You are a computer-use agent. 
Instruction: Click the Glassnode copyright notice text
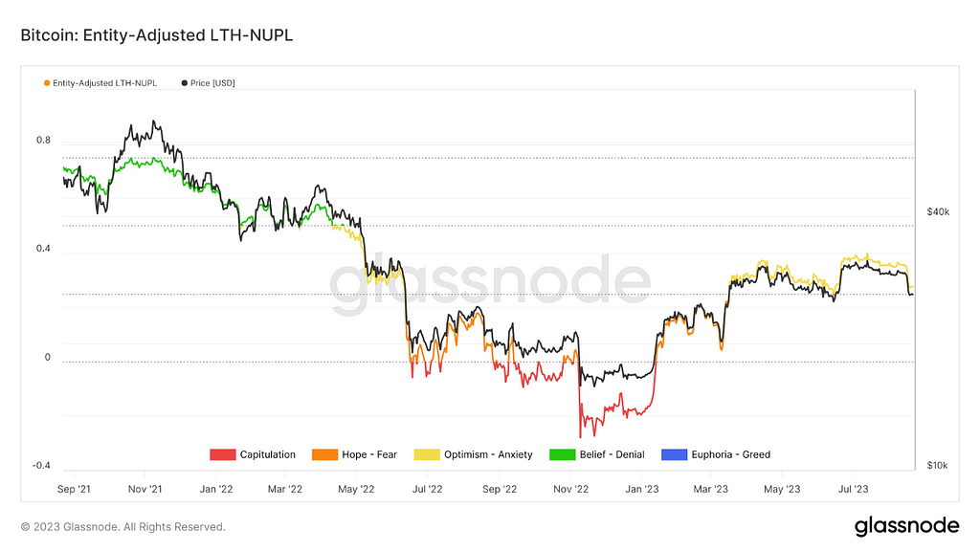123,527
